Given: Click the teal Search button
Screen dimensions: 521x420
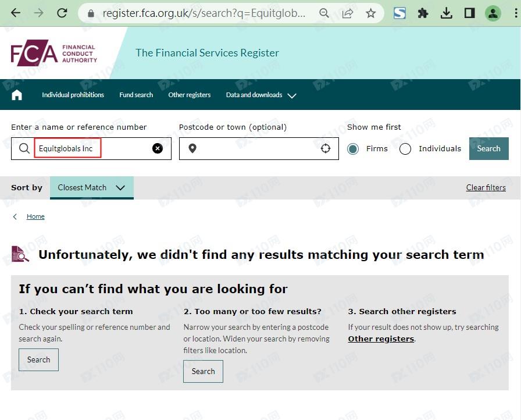Looking at the screenshot, I should [x=488, y=148].
